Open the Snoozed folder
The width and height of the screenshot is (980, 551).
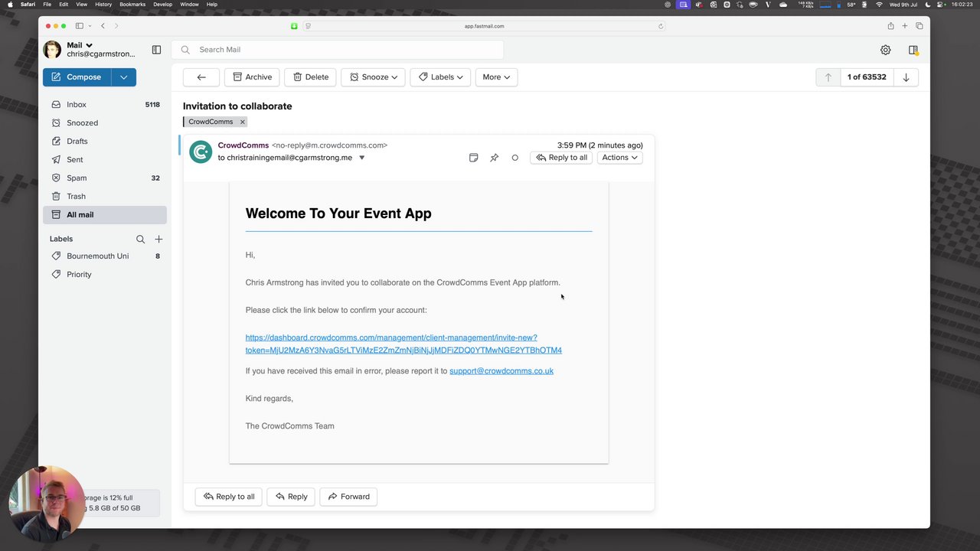[x=105, y=123]
